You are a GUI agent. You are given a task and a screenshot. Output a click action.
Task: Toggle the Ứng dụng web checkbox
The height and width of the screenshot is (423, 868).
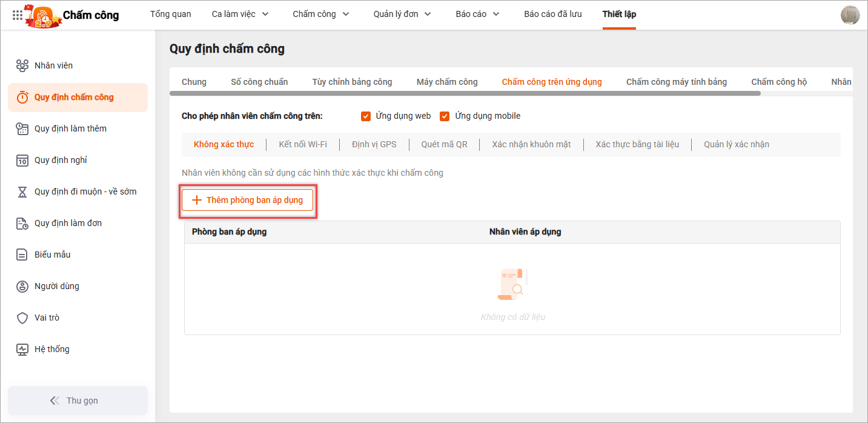pyautogui.click(x=366, y=116)
